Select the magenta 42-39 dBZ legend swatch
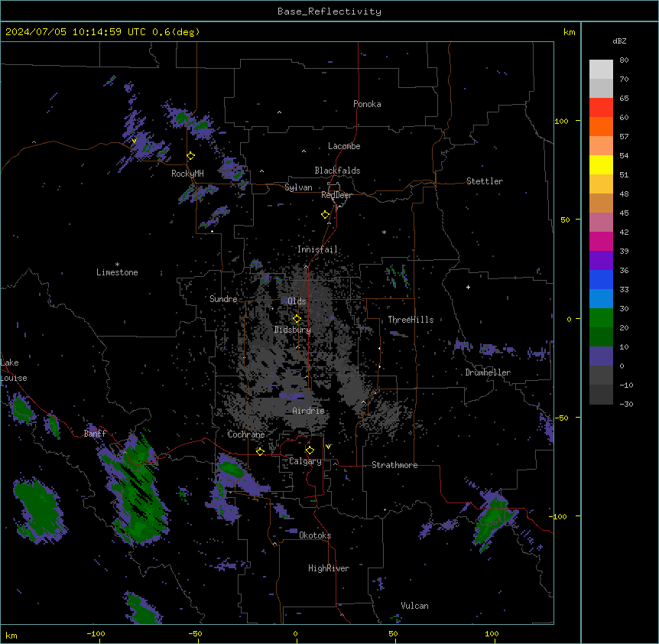The width and height of the screenshot is (659, 644). [x=601, y=241]
